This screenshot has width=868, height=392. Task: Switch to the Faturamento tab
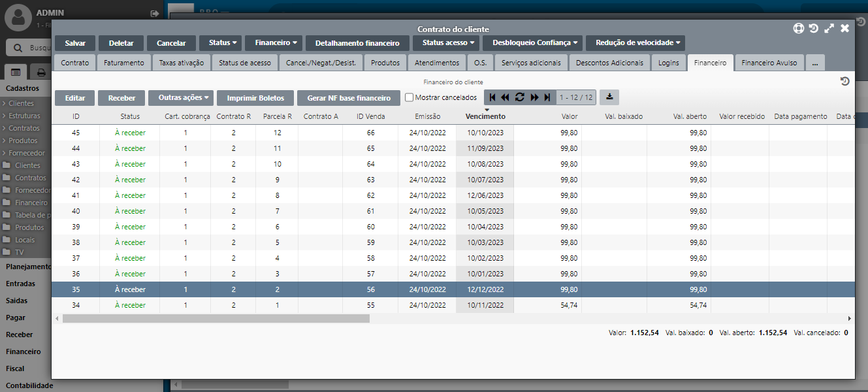pyautogui.click(x=124, y=63)
